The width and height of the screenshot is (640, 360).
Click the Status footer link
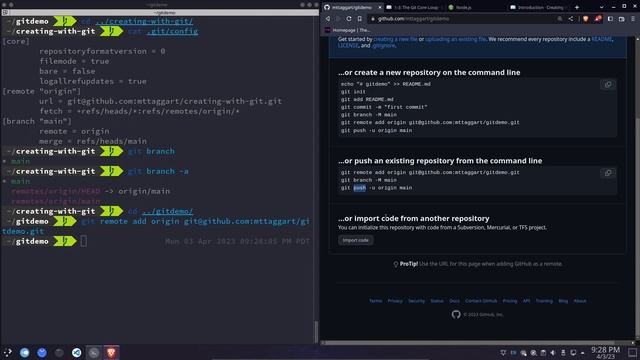(437, 301)
